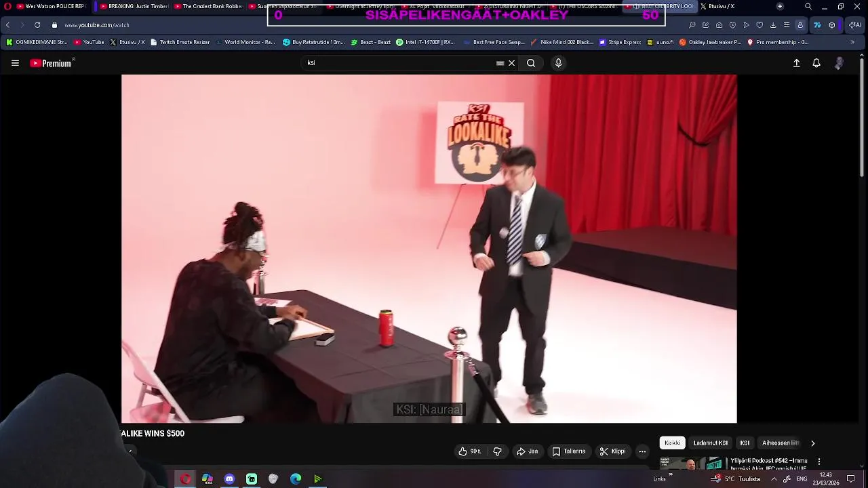Switch to the 'BREAKING: Justin Timber' tab
This screenshot has height=488, width=868.
[134, 6]
